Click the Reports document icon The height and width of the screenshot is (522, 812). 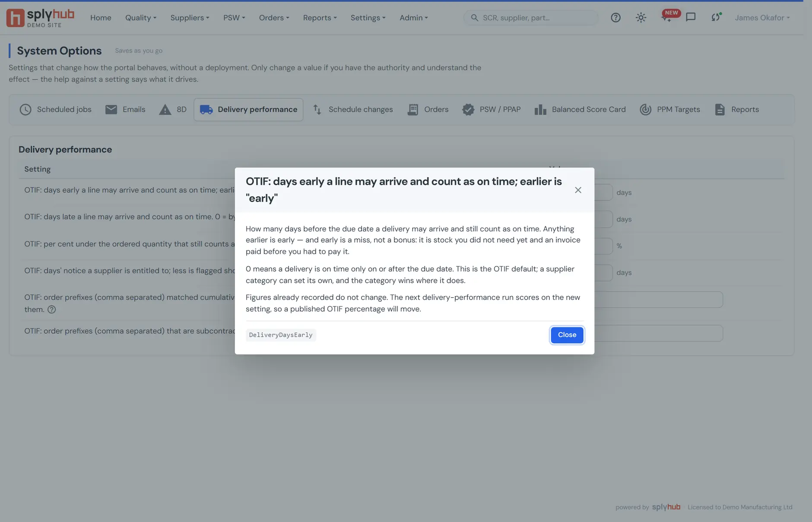click(x=720, y=110)
